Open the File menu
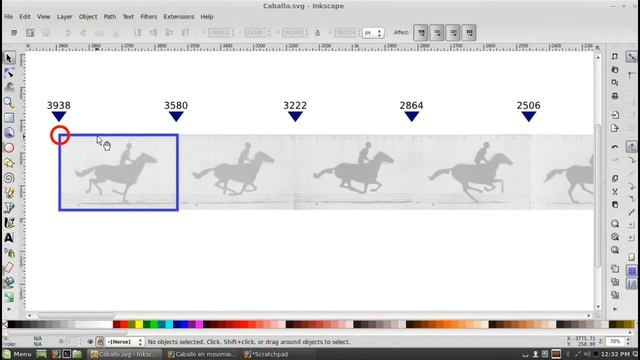The height and width of the screenshot is (360, 640). [9, 17]
